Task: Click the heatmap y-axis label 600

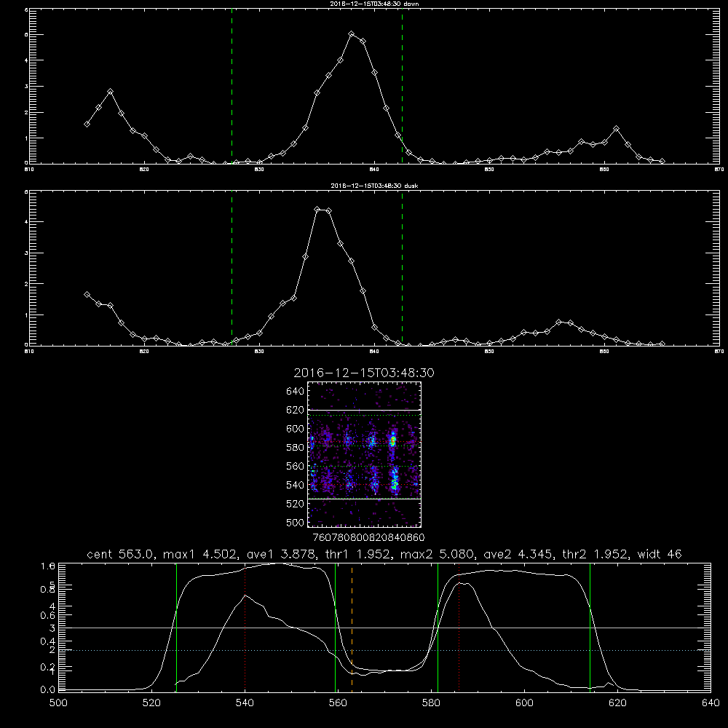Action: (x=296, y=429)
